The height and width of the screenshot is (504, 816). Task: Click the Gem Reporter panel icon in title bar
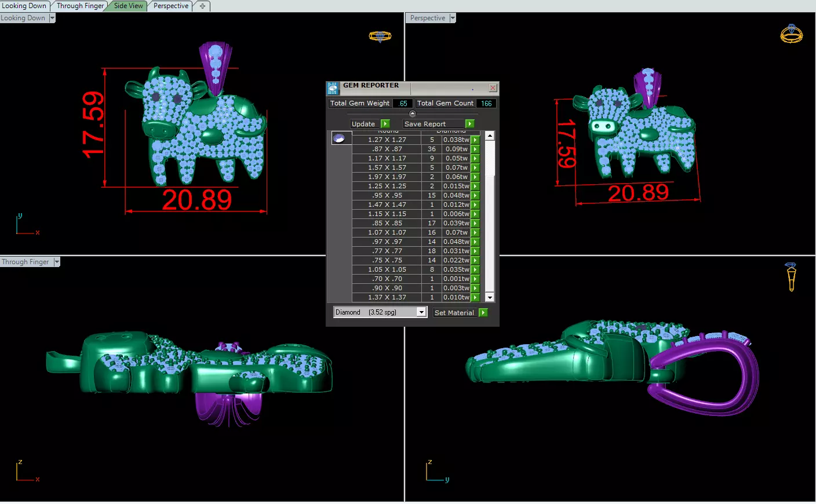coord(333,88)
